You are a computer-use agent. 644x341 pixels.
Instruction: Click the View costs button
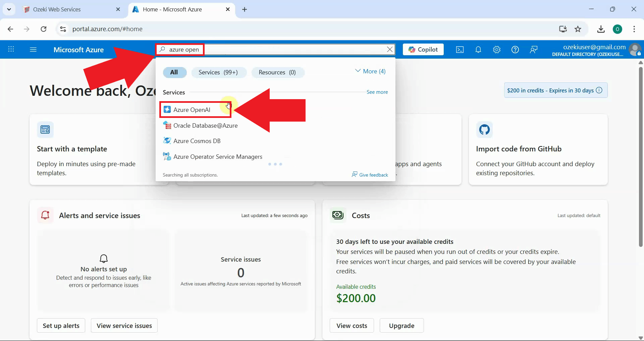pyautogui.click(x=352, y=325)
